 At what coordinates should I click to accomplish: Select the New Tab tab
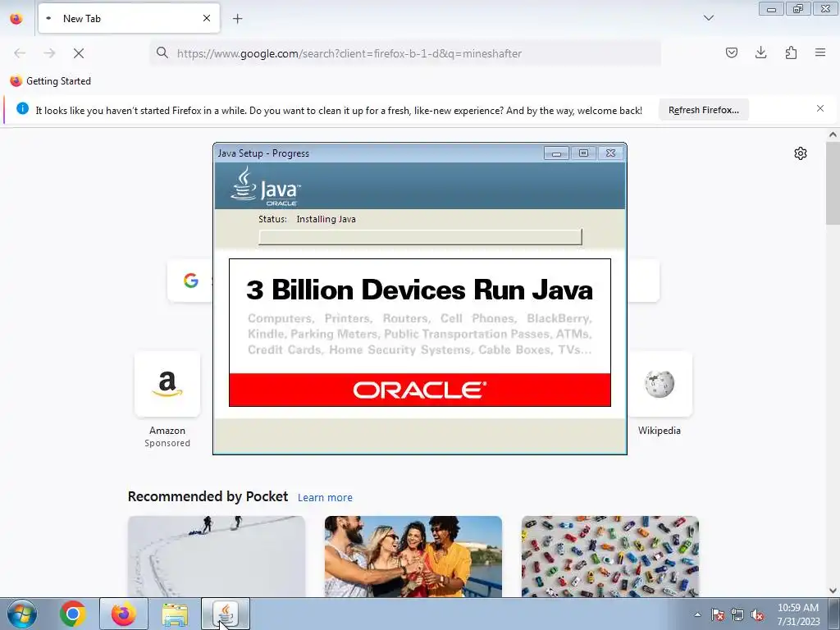129,18
